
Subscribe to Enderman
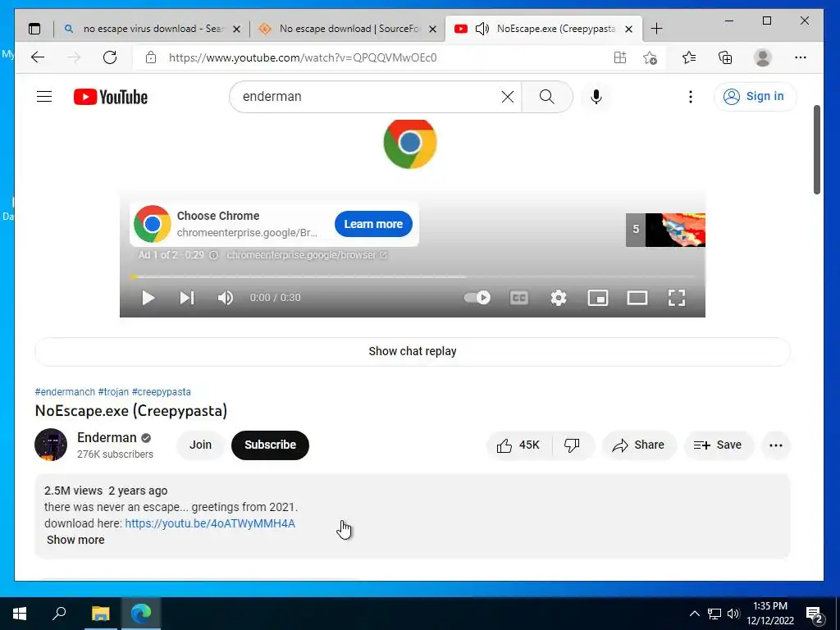(x=270, y=445)
